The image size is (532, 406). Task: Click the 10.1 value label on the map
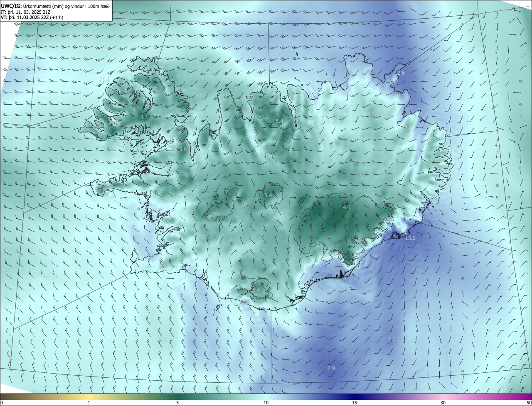pos(105,78)
